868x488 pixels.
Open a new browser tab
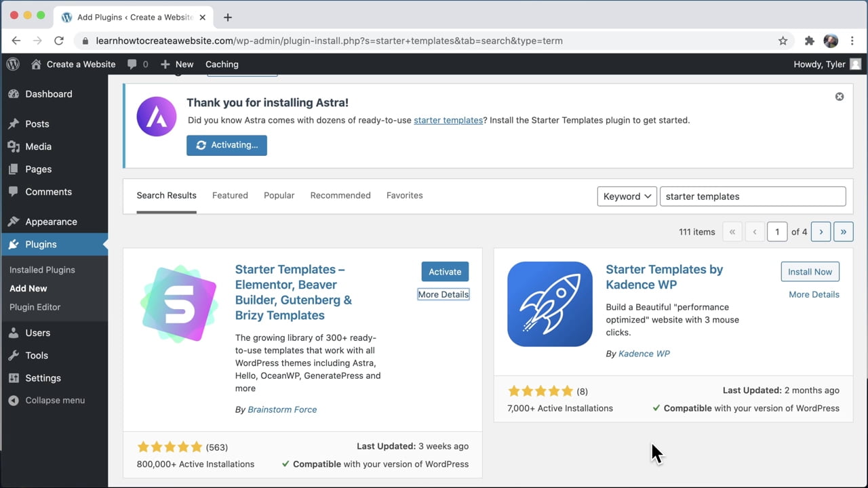click(228, 17)
